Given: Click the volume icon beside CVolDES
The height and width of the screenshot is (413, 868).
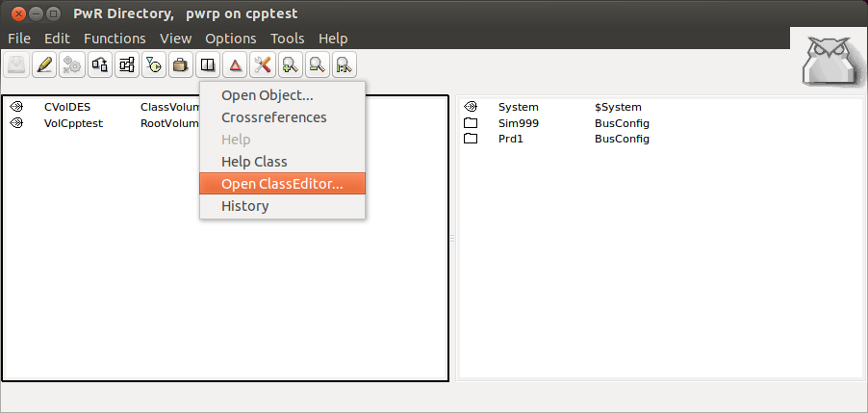Looking at the screenshot, I should [16, 107].
